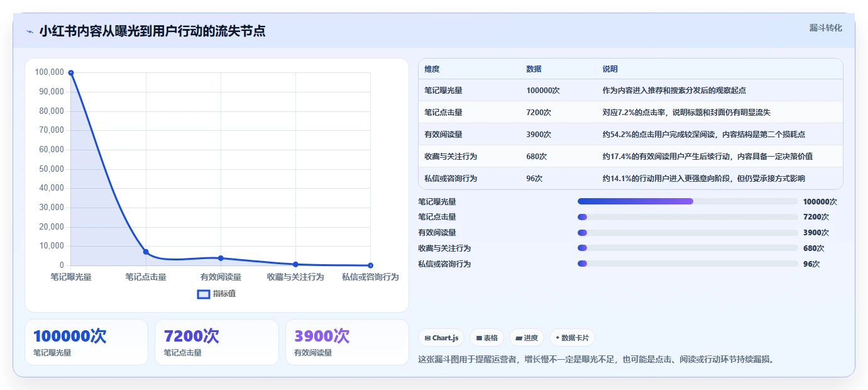
Task: Click the 100000次 data card
Action: 86,342
